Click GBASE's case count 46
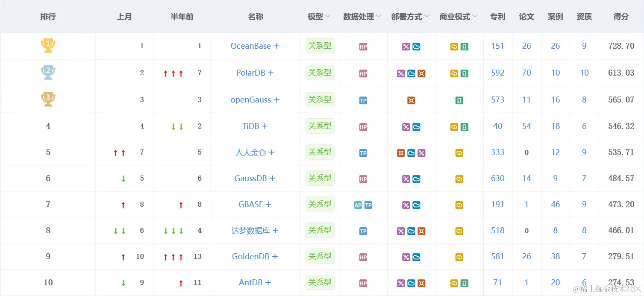This screenshot has width=644, height=296. coord(556,205)
